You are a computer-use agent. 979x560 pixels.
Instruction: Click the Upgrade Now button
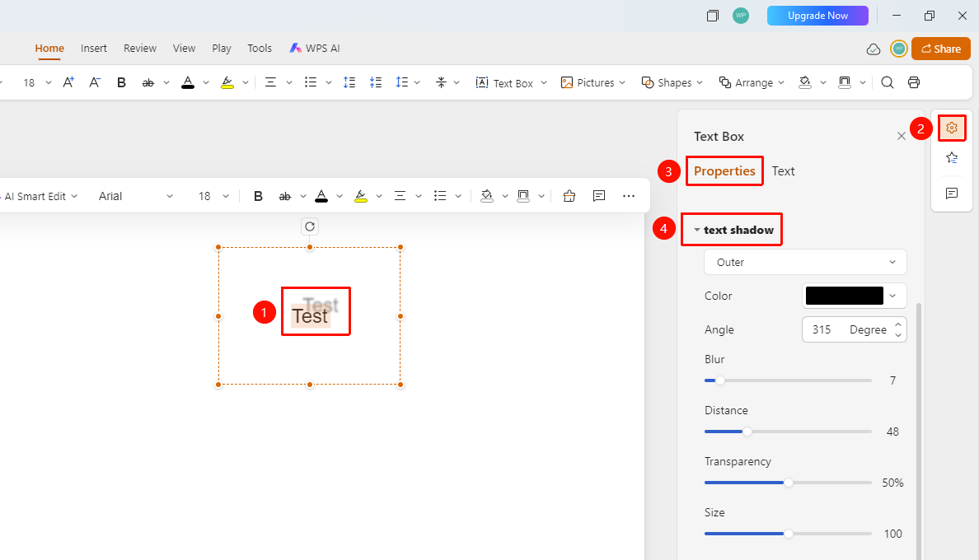pyautogui.click(x=817, y=16)
